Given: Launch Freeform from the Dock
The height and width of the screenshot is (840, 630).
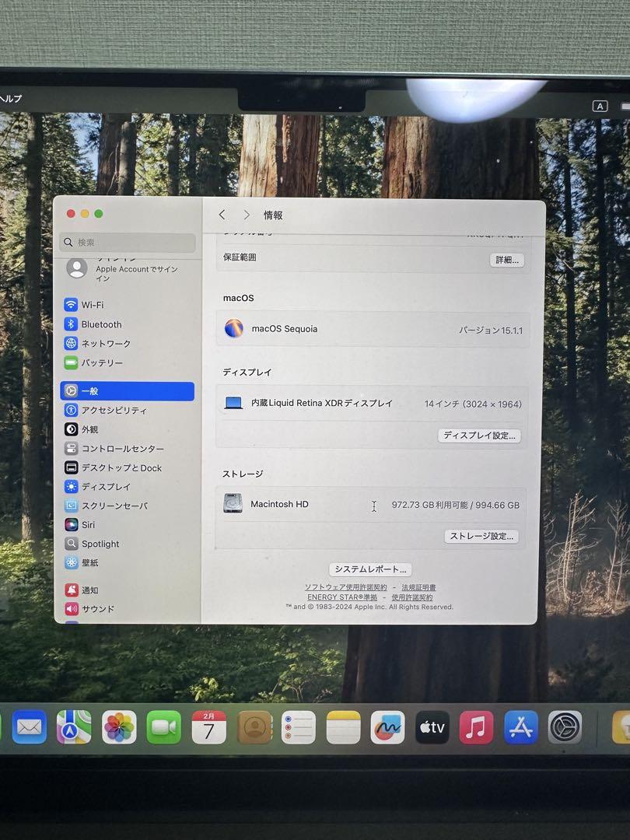Looking at the screenshot, I should click(388, 727).
